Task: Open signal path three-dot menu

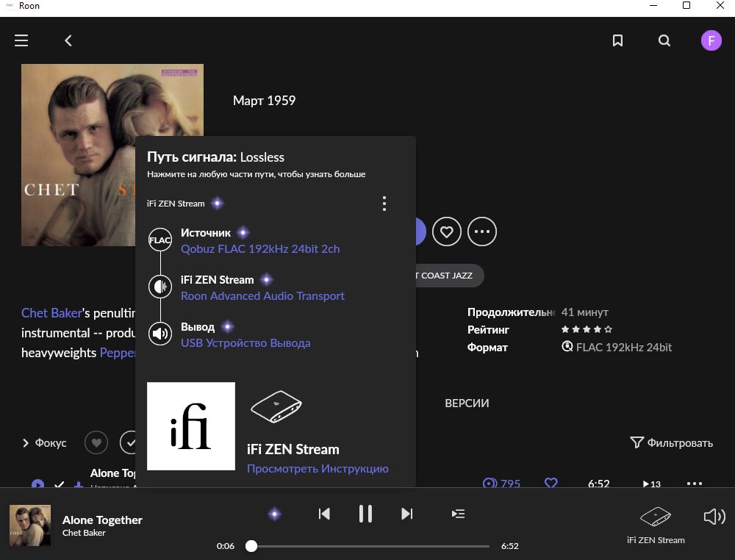Action: (x=384, y=204)
